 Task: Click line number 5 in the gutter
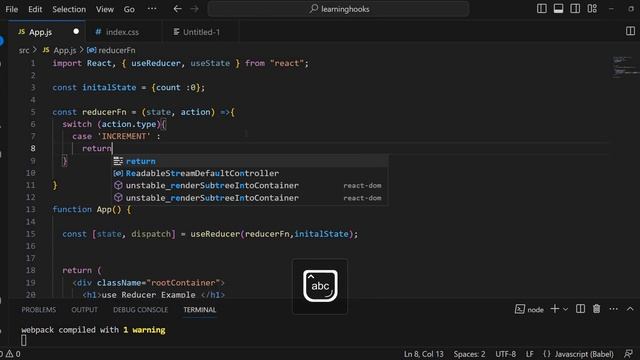point(33,112)
